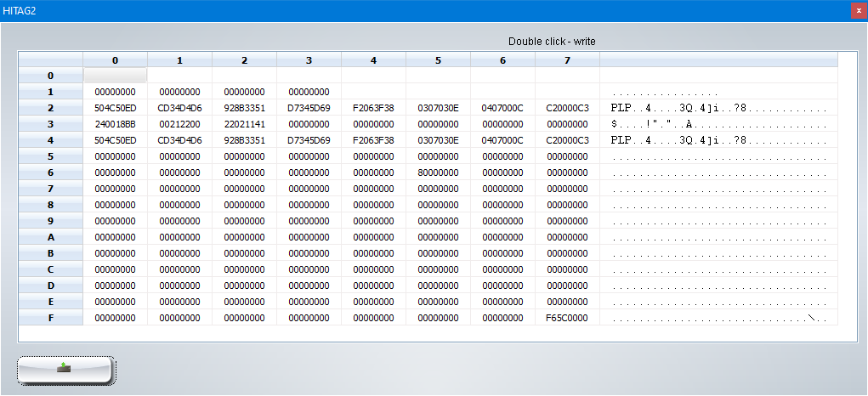Click ASCII text of row 3
Image resolution: width=868 pixels, height=396 pixels.
click(719, 124)
